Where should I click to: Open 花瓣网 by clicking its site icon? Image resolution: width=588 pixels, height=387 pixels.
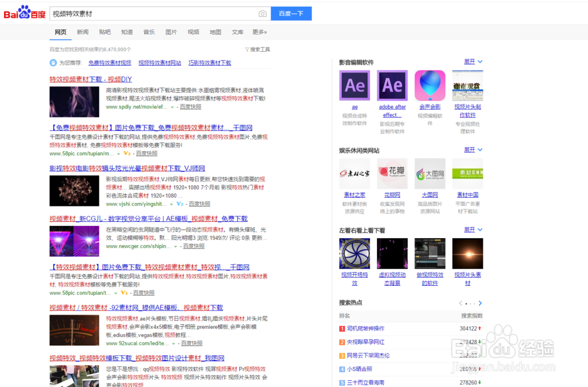[x=392, y=174]
